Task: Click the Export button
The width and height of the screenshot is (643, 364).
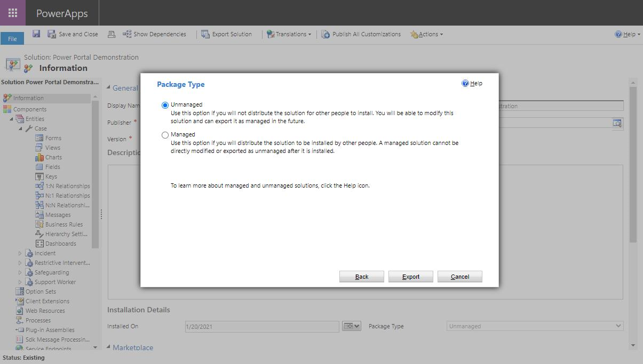Action: (x=411, y=277)
